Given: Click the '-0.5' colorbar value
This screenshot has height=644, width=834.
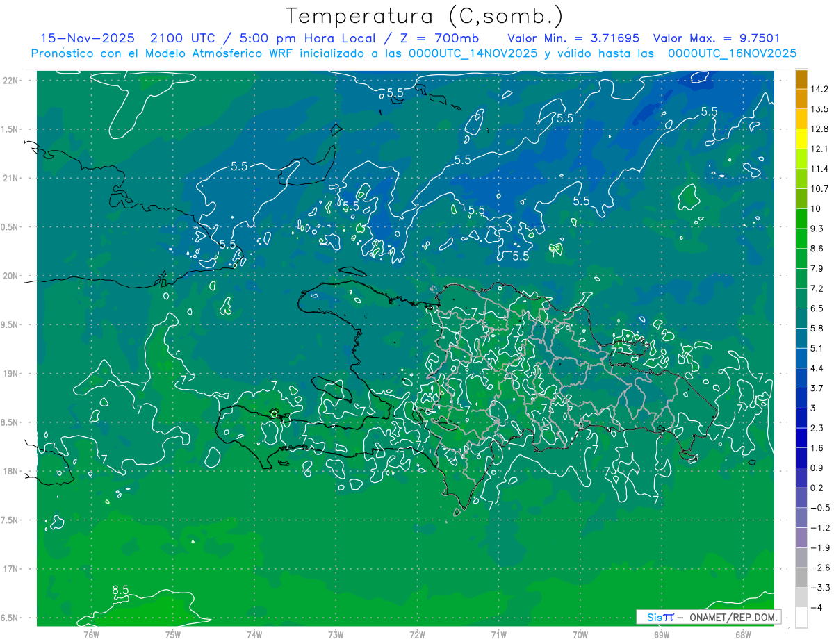Looking at the screenshot, I should coord(819,508).
